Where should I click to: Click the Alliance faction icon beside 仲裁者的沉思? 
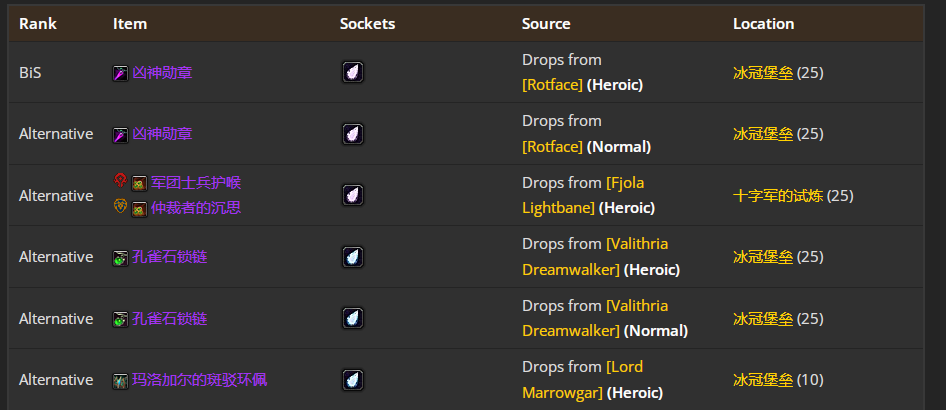coord(120,207)
